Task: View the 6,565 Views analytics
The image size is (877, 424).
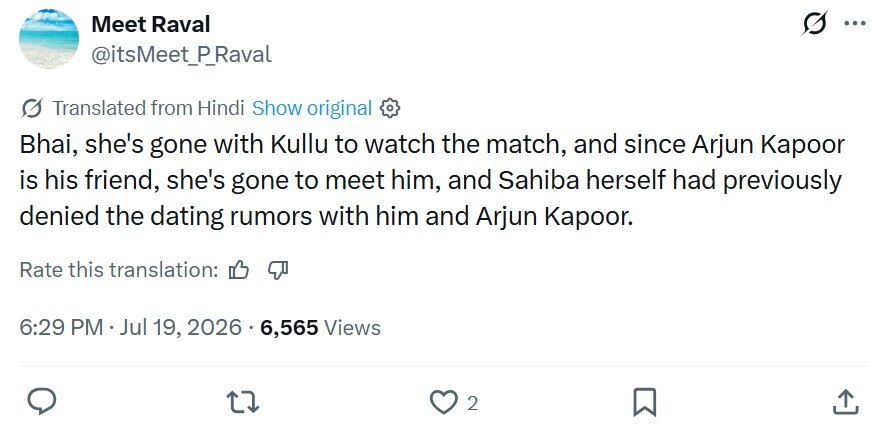Action: 320,327
